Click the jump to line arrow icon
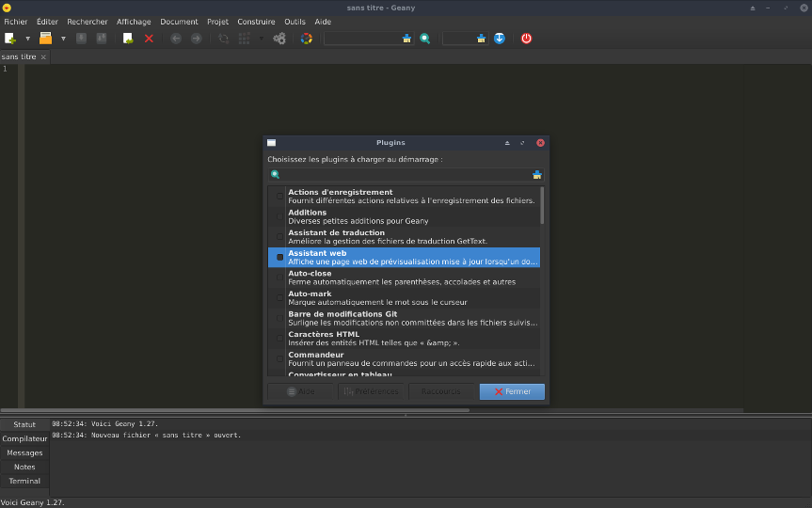The image size is (812, 508). [x=500, y=39]
